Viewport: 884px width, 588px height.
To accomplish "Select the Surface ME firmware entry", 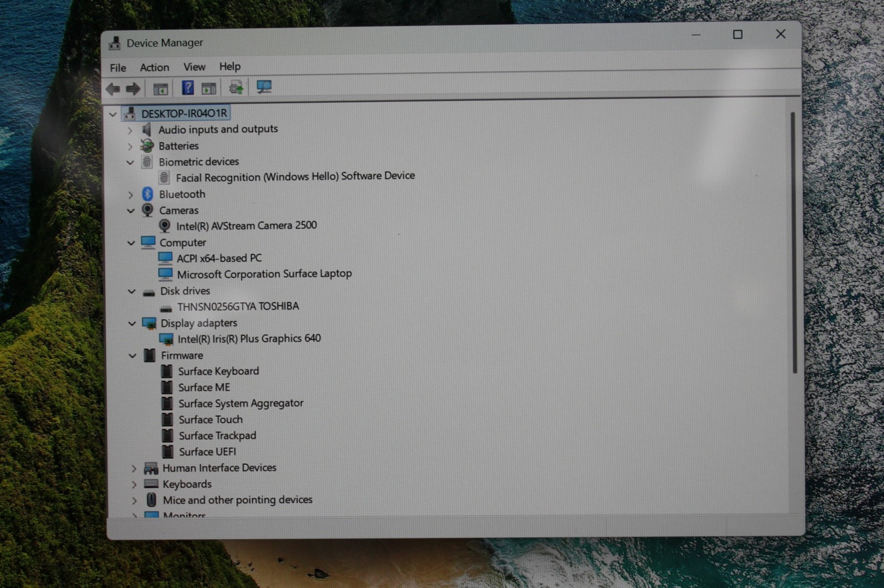I will [204, 387].
